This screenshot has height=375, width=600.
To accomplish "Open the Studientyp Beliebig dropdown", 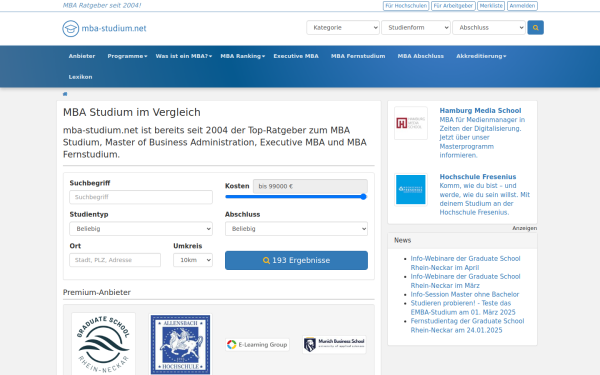I will 141,229.
